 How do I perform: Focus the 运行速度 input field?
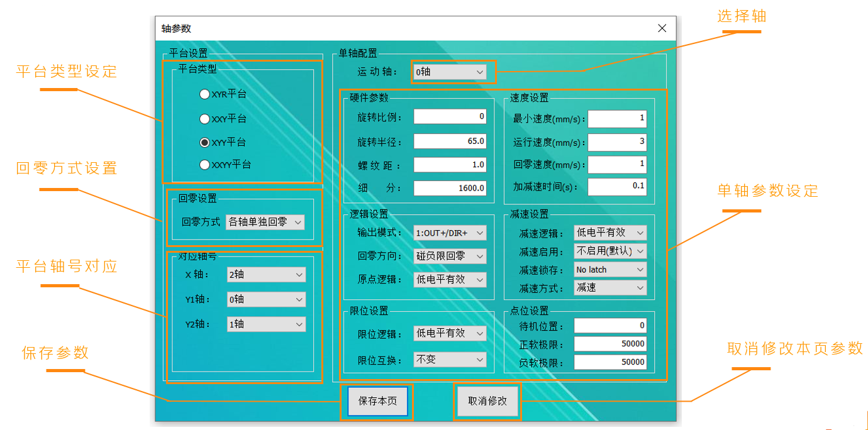pyautogui.click(x=616, y=142)
